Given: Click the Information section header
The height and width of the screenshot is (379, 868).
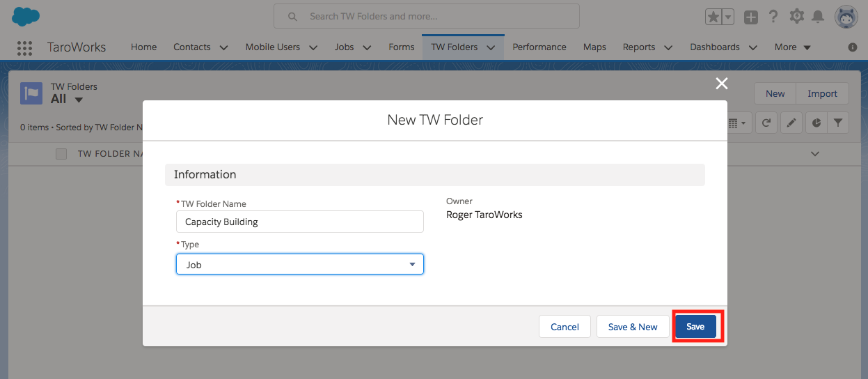Looking at the screenshot, I should (435, 174).
